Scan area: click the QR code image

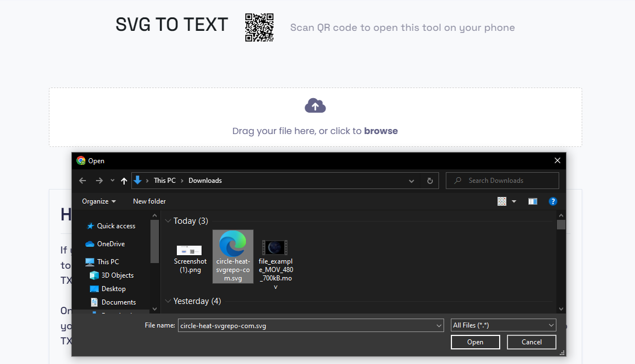pos(259,27)
